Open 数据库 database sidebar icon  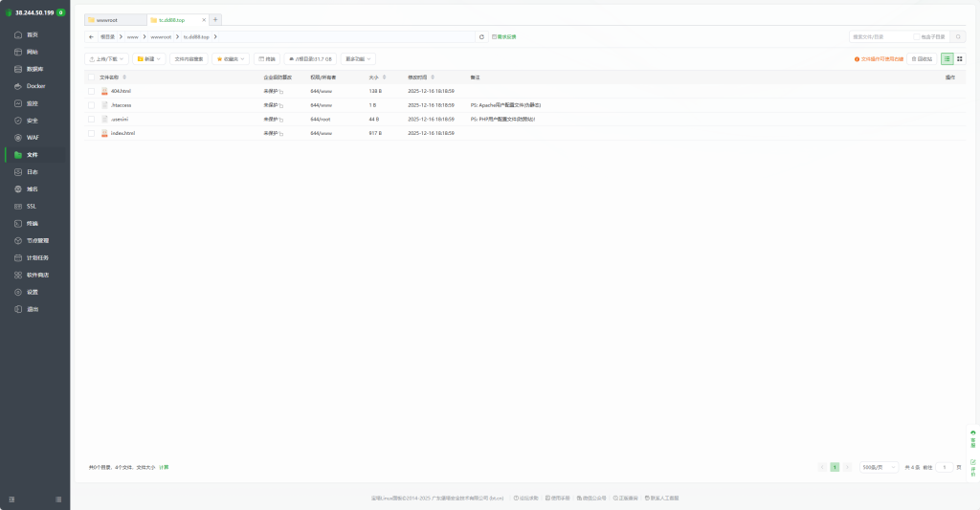[18, 69]
